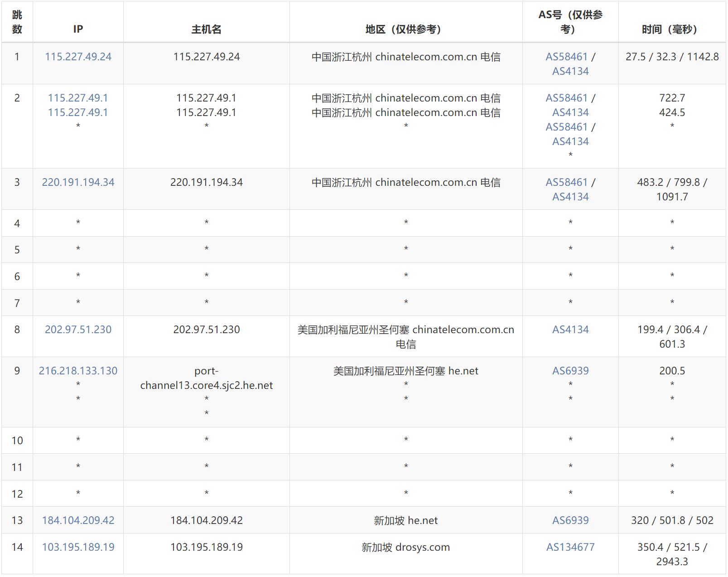Click hostname cell 115.227.49.24
This screenshot has width=728, height=577.
tap(206, 57)
